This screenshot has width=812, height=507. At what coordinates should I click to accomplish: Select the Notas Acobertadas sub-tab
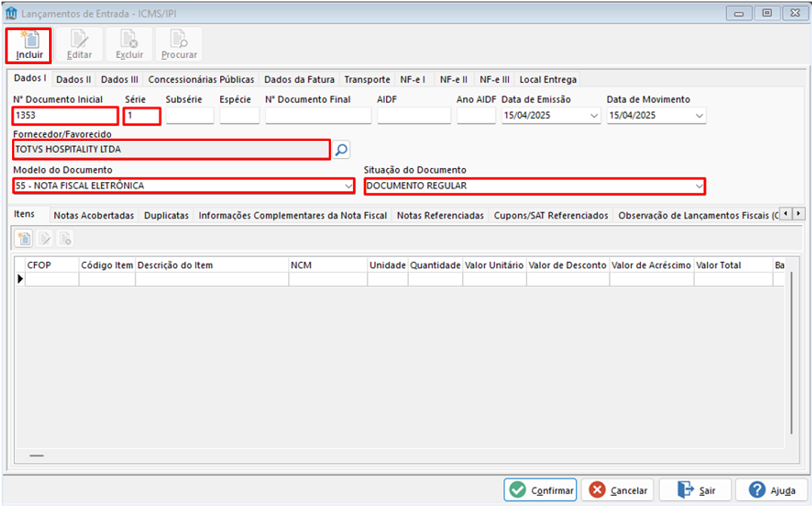coord(93,215)
